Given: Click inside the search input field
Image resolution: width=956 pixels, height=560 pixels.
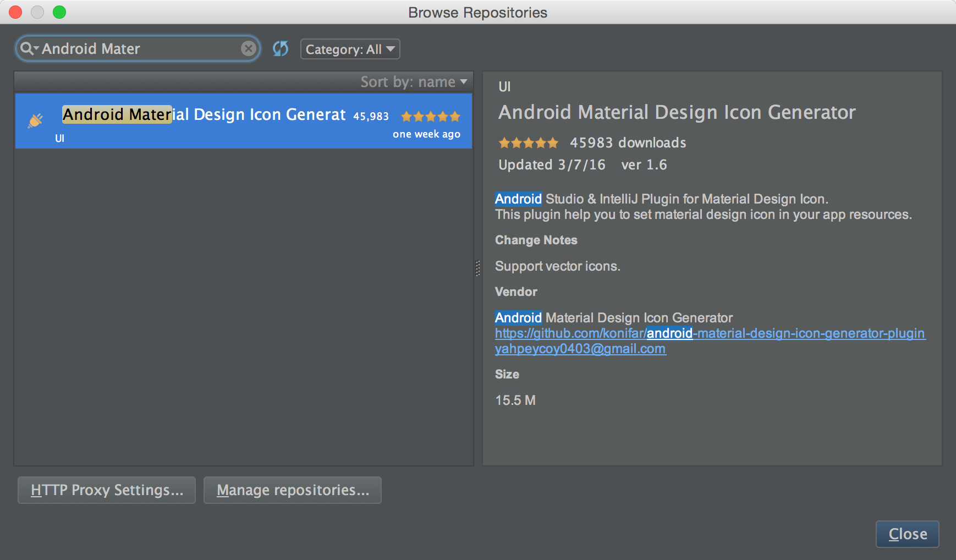Looking at the screenshot, I should click(138, 48).
